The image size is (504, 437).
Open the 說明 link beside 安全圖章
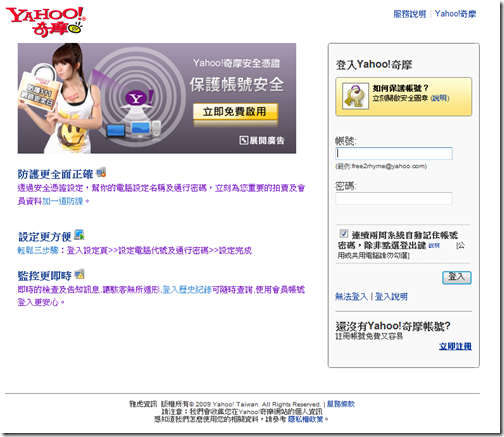click(440, 98)
